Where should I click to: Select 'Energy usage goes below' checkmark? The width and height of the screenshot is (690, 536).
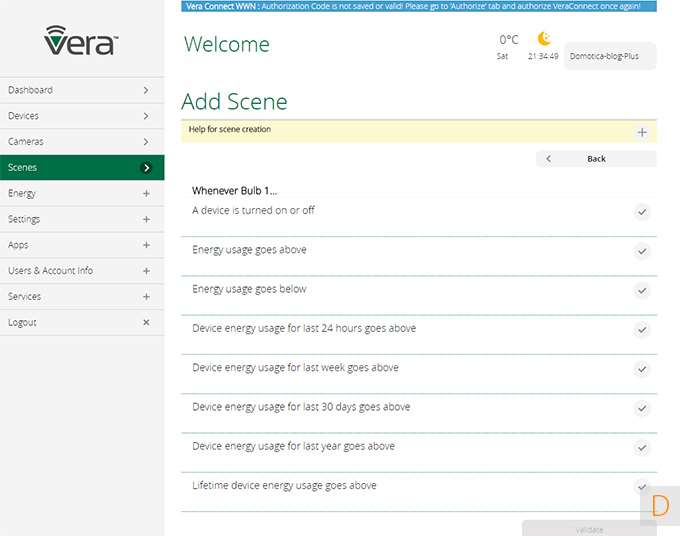click(x=642, y=290)
